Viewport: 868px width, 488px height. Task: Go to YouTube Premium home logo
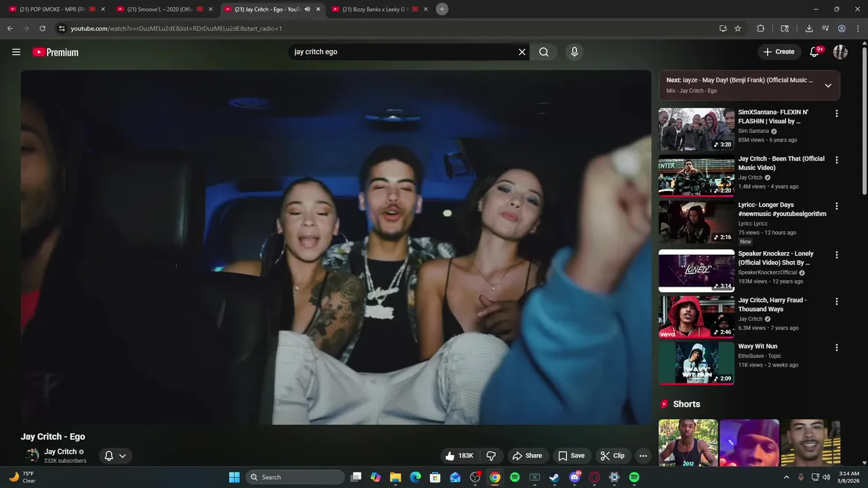tap(56, 52)
